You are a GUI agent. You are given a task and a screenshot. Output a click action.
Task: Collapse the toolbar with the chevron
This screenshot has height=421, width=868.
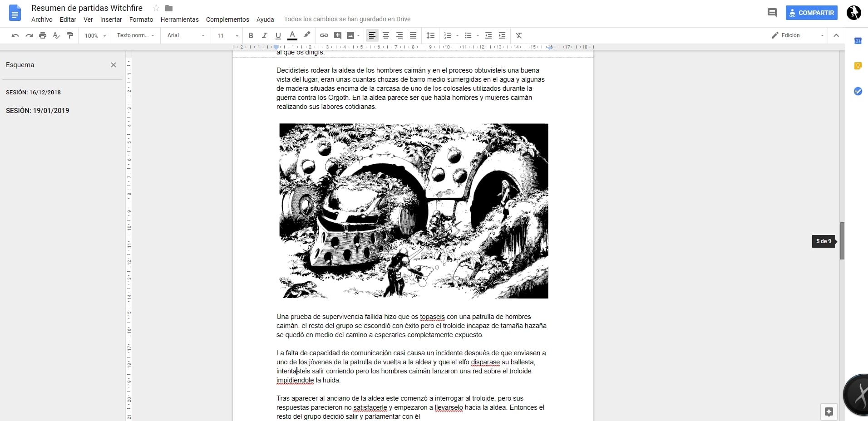coord(836,35)
